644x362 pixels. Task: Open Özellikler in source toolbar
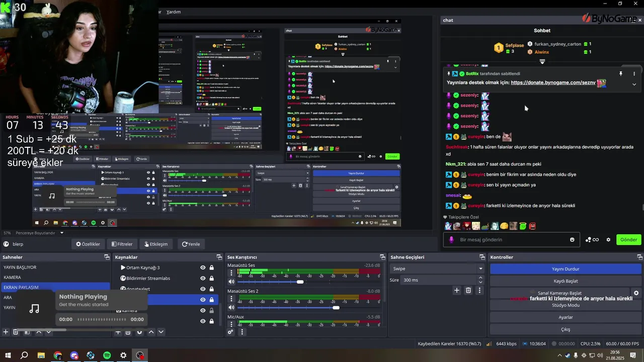88,244
